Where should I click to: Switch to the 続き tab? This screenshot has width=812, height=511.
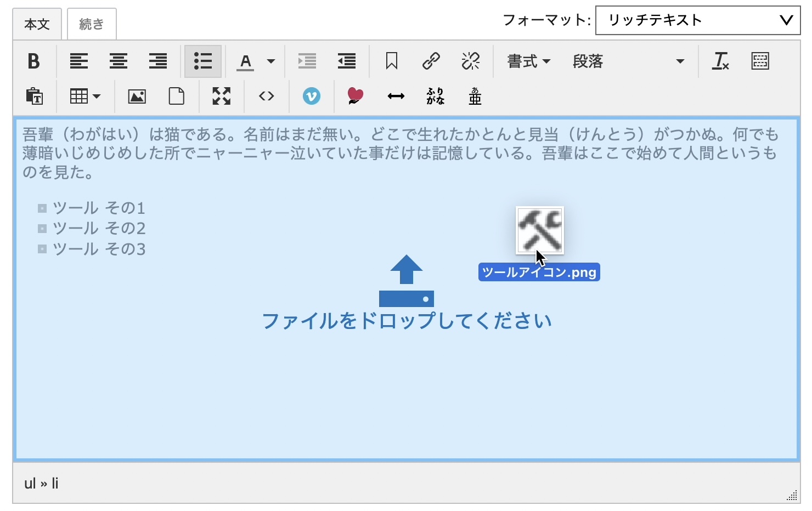(x=91, y=23)
